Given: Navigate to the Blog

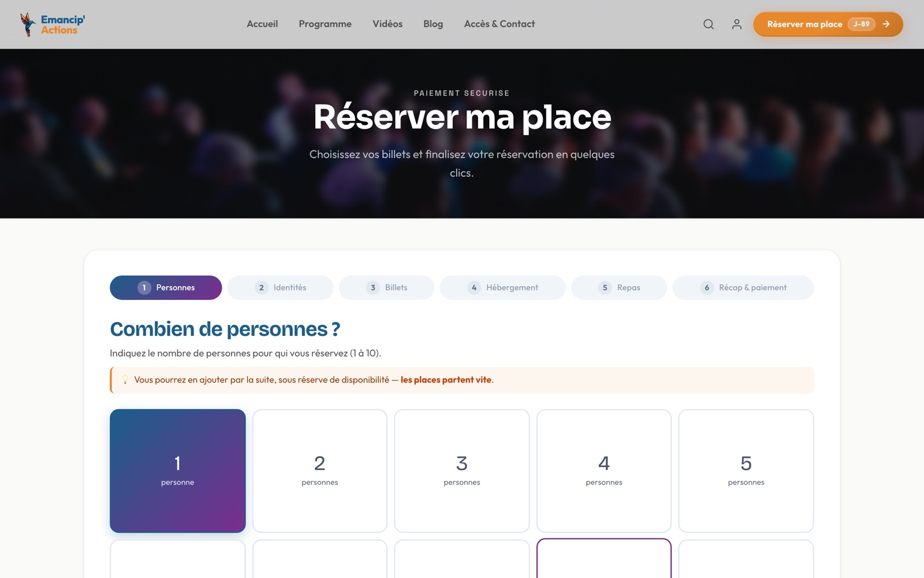Looking at the screenshot, I should [433, 24].
